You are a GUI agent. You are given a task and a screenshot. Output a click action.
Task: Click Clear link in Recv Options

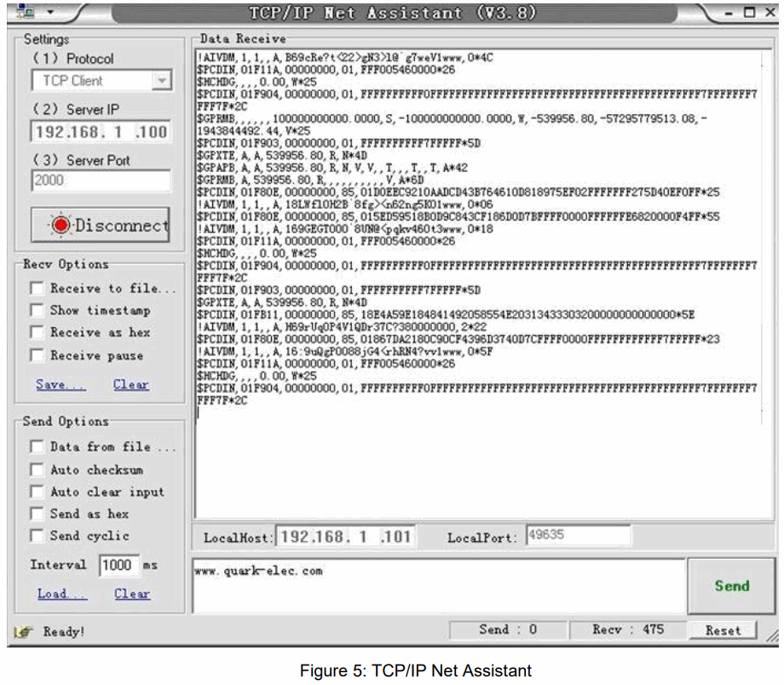pyautogui.click(x=131, y=384)
